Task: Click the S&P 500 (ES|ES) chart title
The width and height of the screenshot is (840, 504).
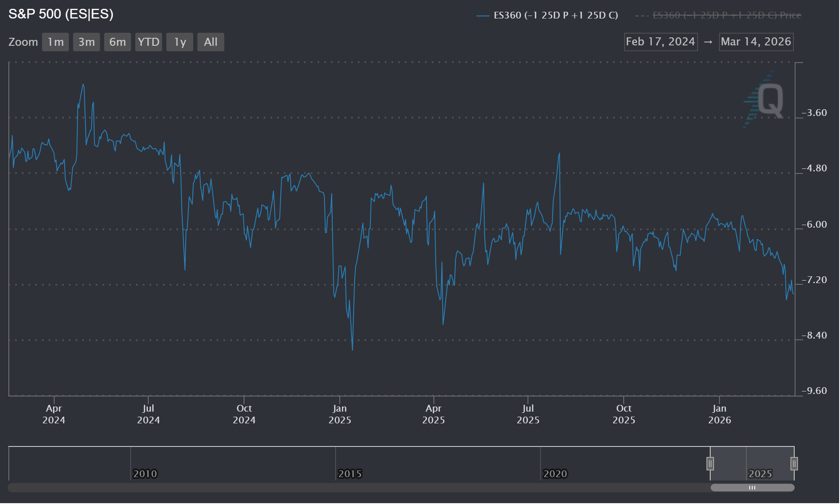Action: click(61, 14)
